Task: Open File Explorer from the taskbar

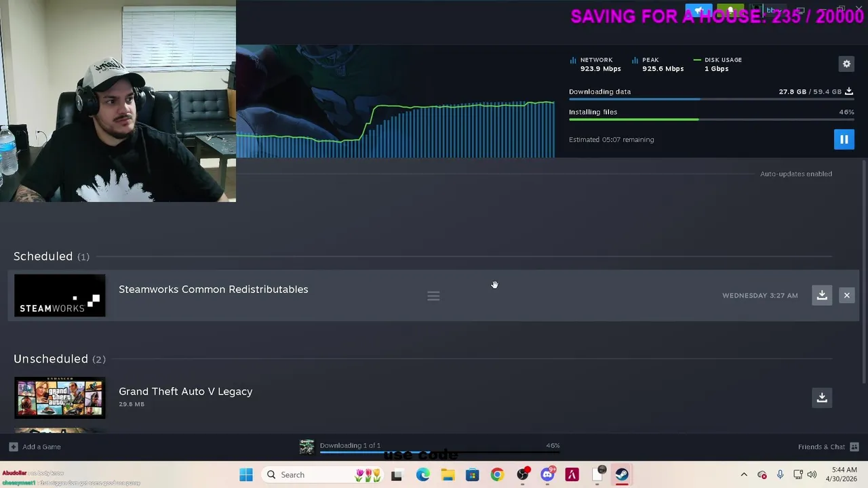Action: (x=448, y=475)
